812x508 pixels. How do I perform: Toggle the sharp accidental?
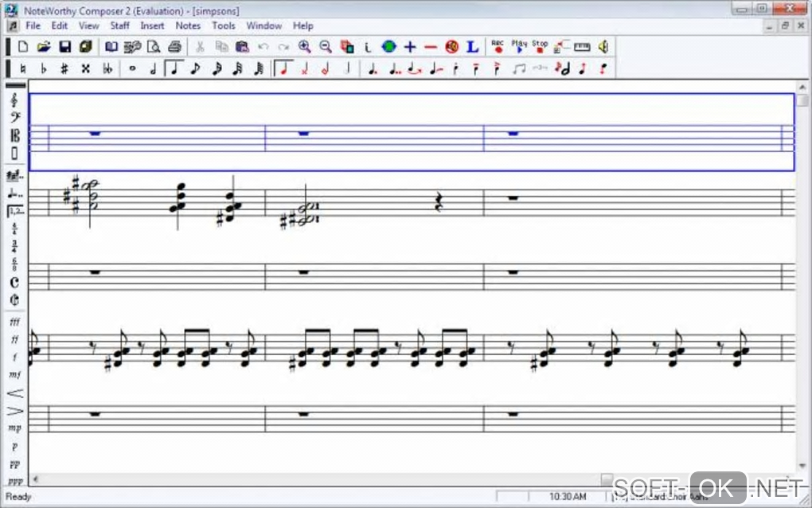pyautogui.click(x=64, y=68)
